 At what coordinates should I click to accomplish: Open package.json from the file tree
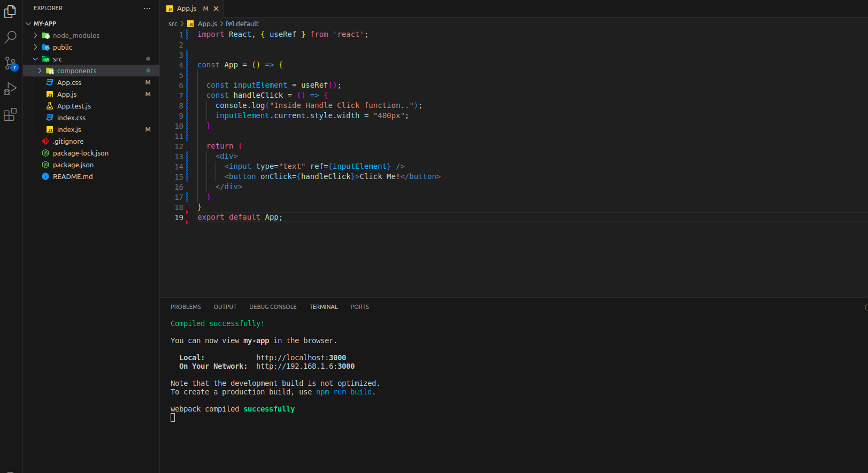(73, 165)
